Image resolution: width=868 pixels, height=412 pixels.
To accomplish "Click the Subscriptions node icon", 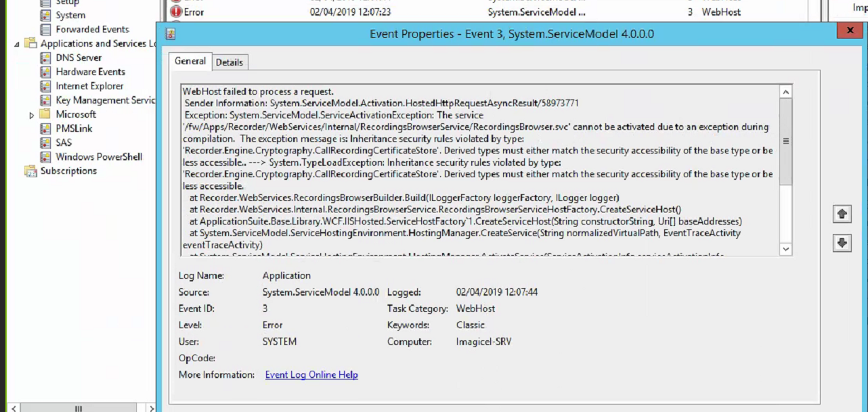I will coord(30,171).
